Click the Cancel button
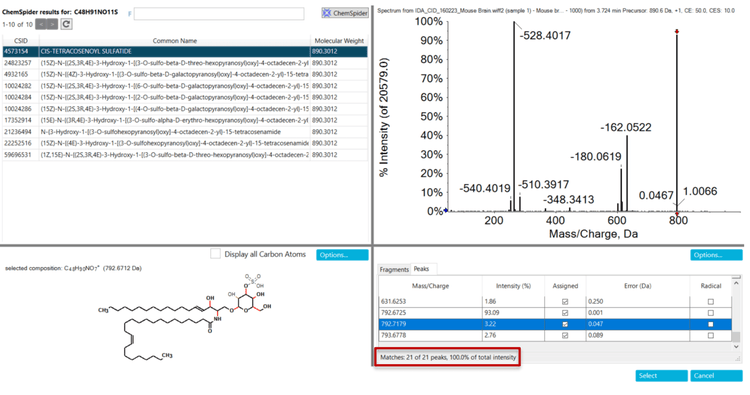Screen dimensions: 750x395 click(716, 375)
